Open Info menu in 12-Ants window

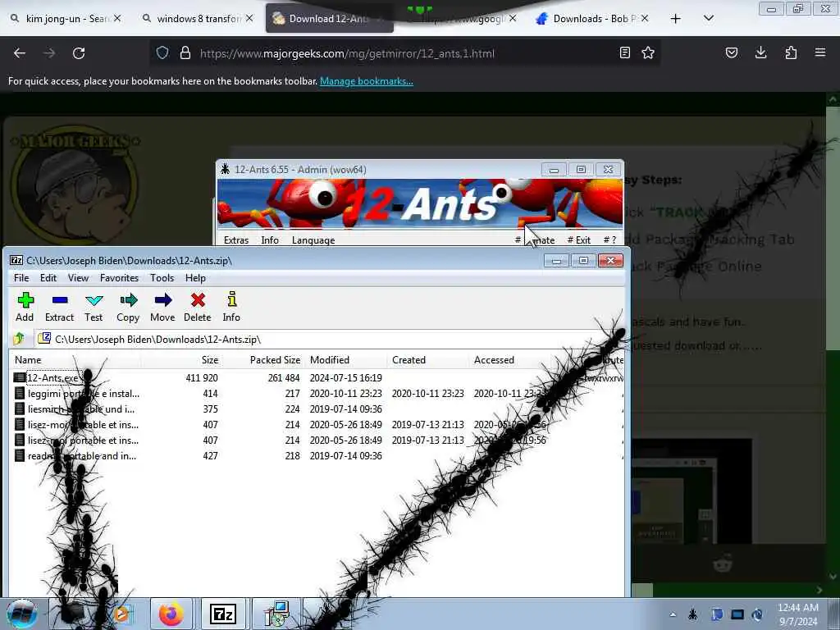pos(270,240)
